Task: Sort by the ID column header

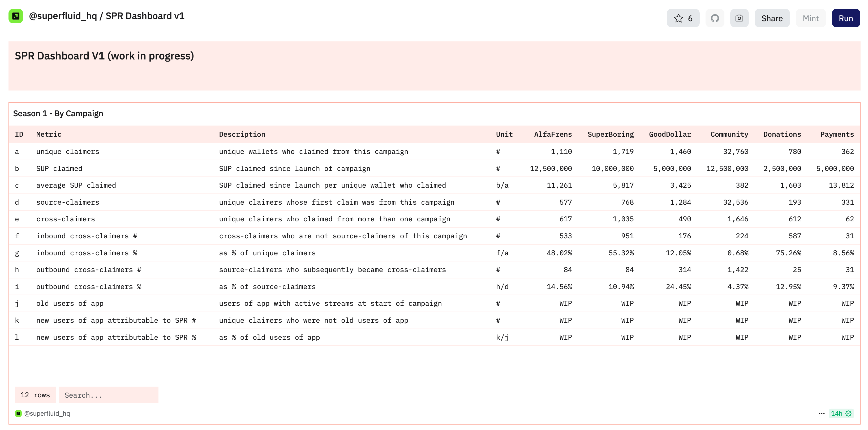Action: click(19, 135)
